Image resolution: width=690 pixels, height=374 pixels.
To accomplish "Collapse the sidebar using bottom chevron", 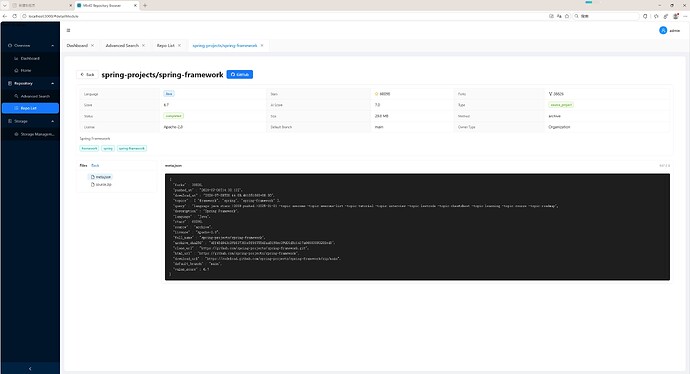I will (30, 368).
